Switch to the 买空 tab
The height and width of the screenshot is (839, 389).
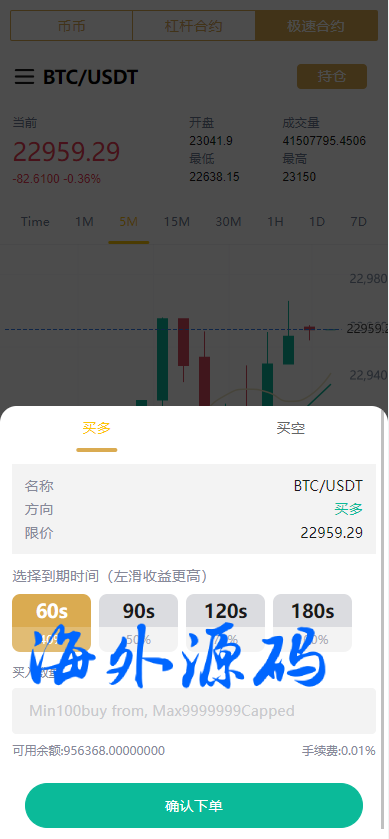point(291,428)
